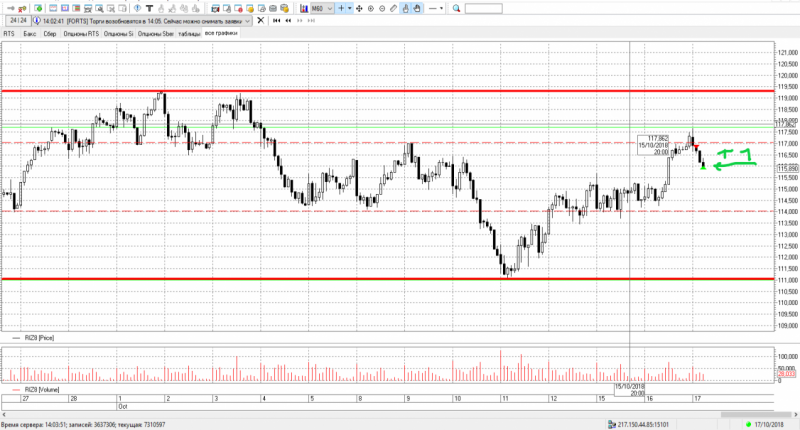Switch to the Сбер tab
The image size is (800, 430).
[49, 34]
